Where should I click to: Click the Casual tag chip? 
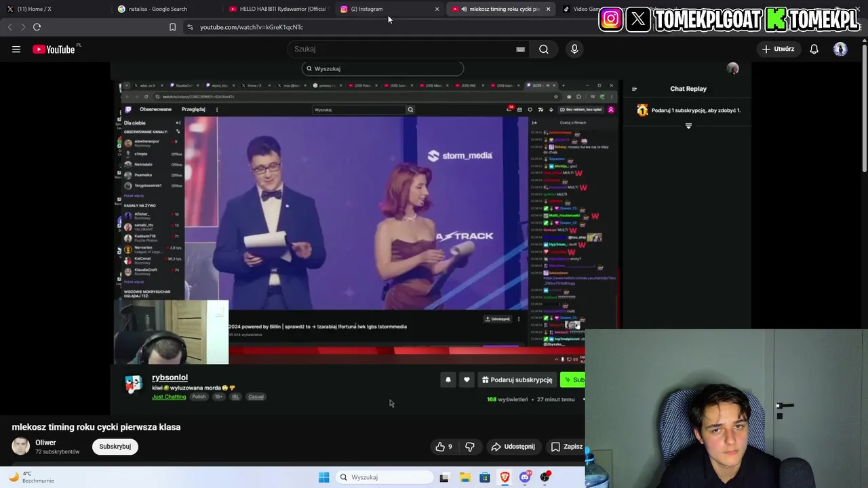[x=256, y=396]
